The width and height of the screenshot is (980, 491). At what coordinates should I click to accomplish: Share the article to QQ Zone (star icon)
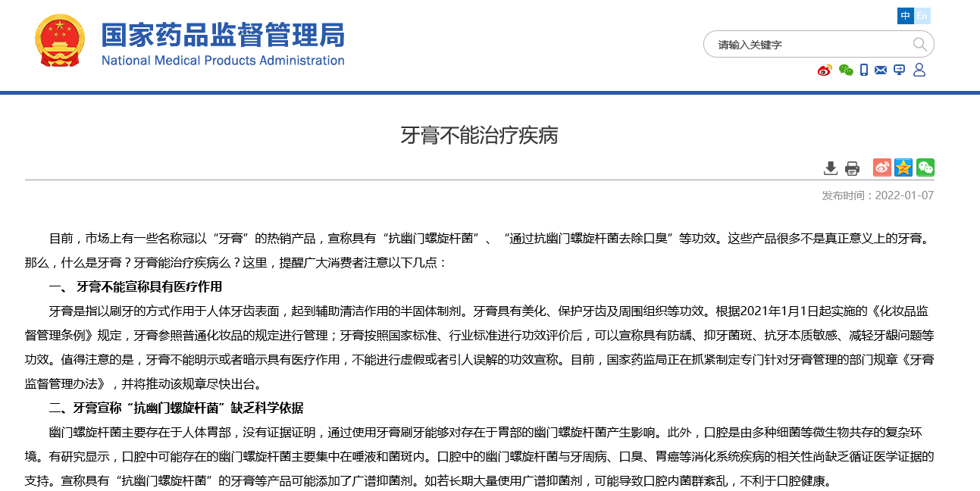pyautogui.click(x=903, y=167)
